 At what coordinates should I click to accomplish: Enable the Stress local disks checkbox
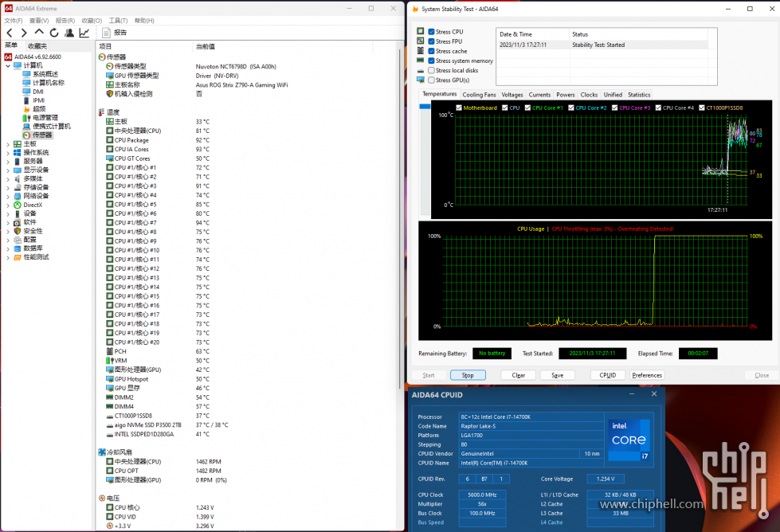point(431,71)
